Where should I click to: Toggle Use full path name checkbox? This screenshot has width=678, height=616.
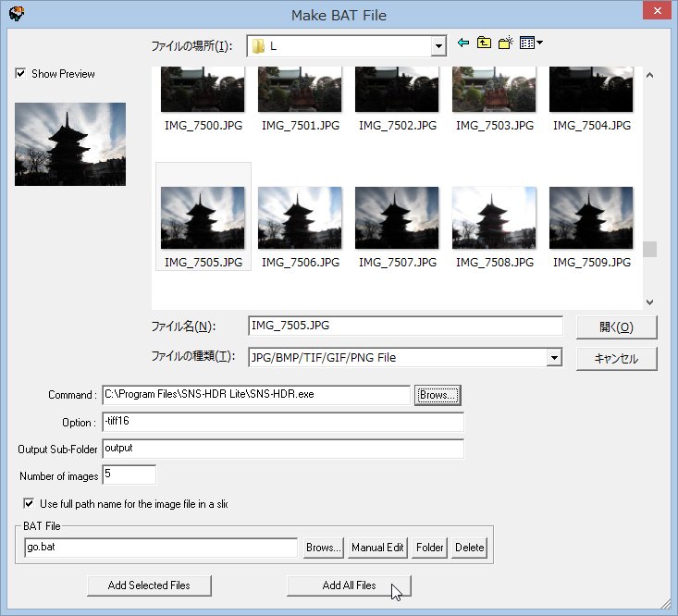(x=29, y=503)
